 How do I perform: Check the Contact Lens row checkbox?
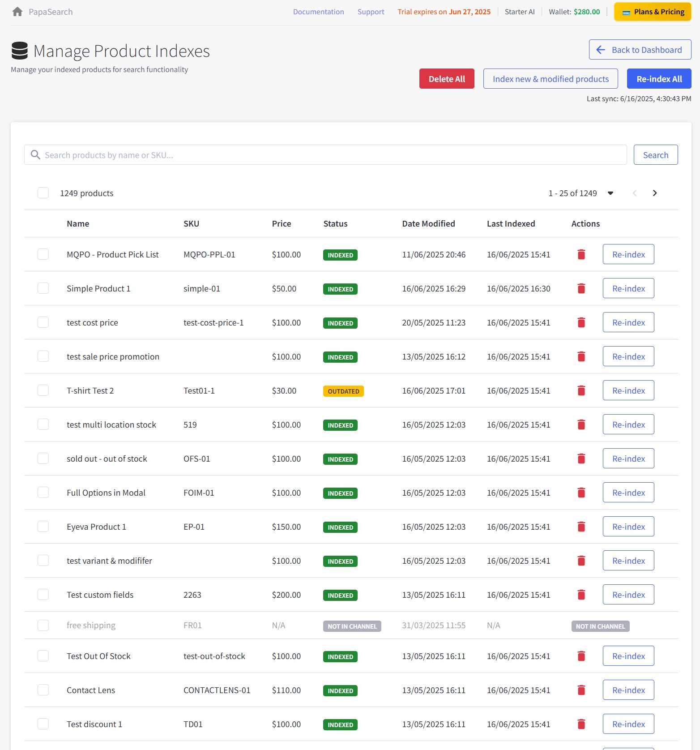pyautogui.click(x=43, y=690)
